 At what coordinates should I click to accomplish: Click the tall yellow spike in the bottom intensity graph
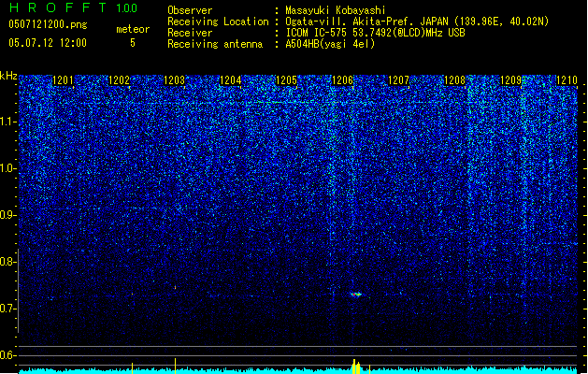pyautogui.click(x=175, y=366)
